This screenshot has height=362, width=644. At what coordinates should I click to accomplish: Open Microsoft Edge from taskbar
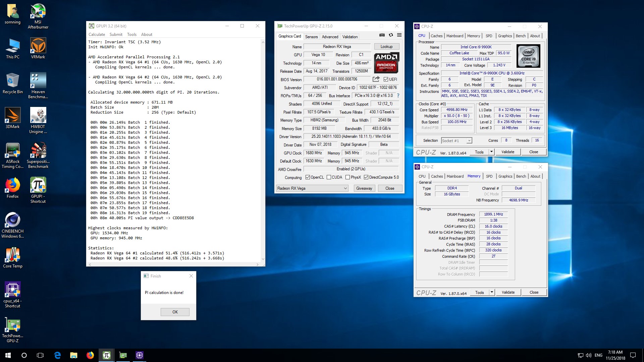point(57,355)
